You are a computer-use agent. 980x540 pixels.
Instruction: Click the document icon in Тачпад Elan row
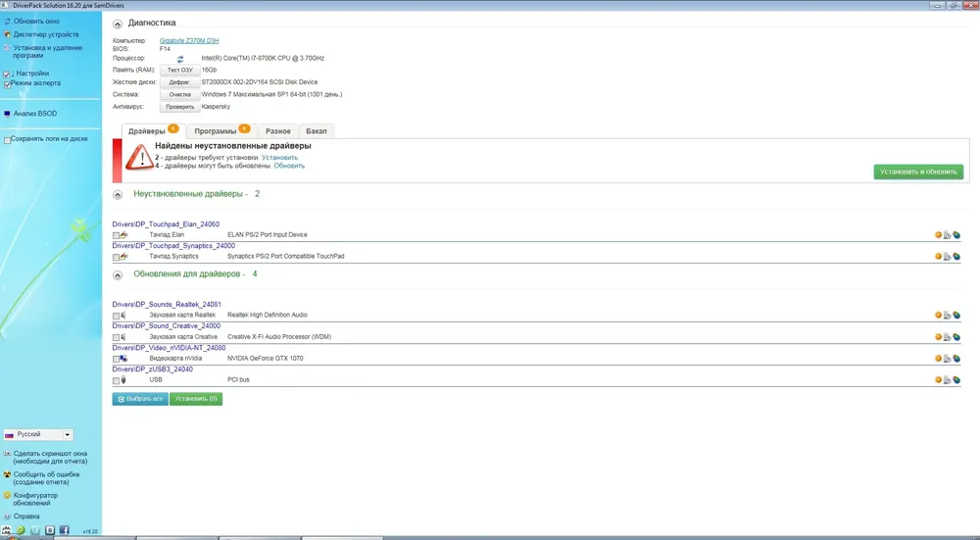[947, 235]
